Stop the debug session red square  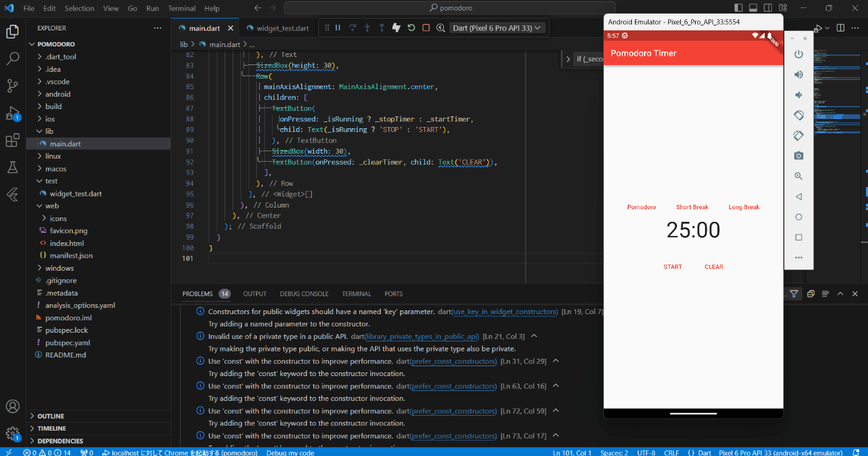[x=426, y=28]
